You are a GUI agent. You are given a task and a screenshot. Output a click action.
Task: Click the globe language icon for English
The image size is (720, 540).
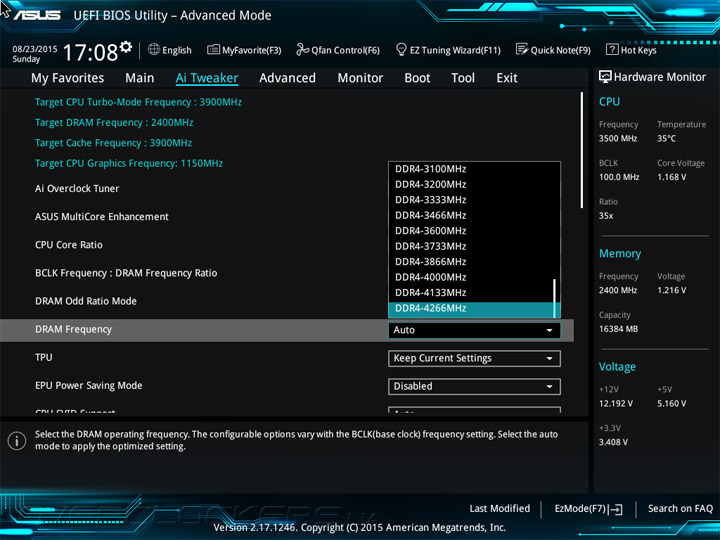coord(154,50)
